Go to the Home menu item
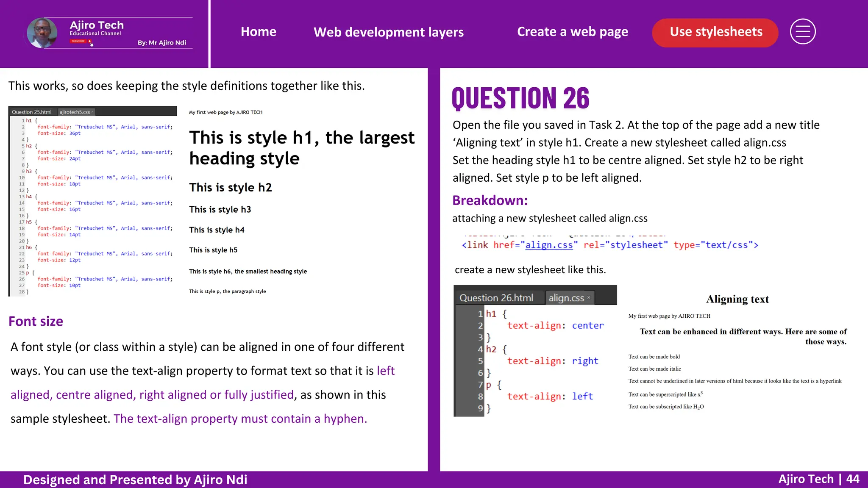The width and height of the screenshot is (868, 488). pyautogui.click(x=258, y=32)
